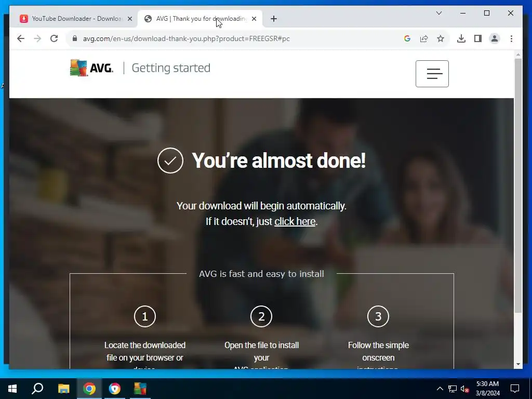
Task: Click the Chrome taskbar icon
Action: [89, 389]
